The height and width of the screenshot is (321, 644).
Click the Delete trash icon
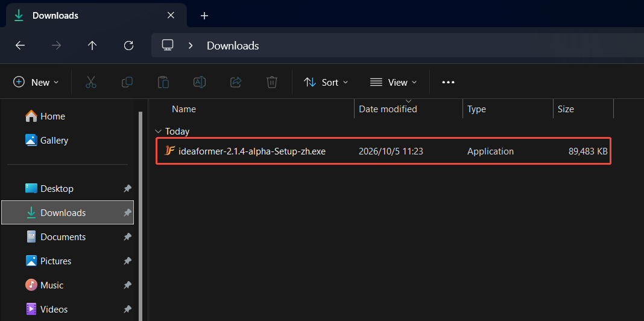(272, 82)
